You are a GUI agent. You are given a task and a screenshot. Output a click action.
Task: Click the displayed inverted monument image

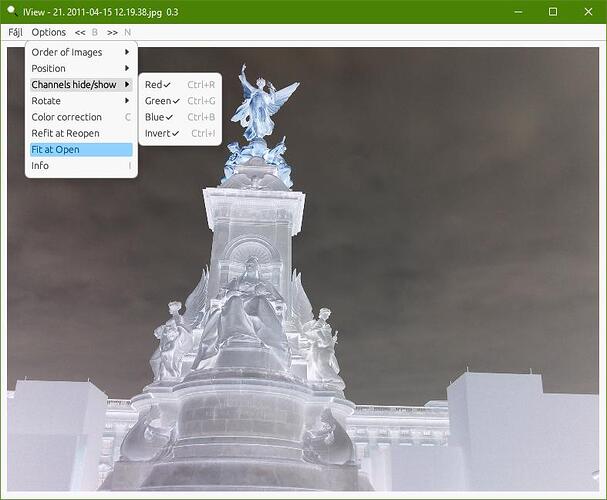coord(303,269)
